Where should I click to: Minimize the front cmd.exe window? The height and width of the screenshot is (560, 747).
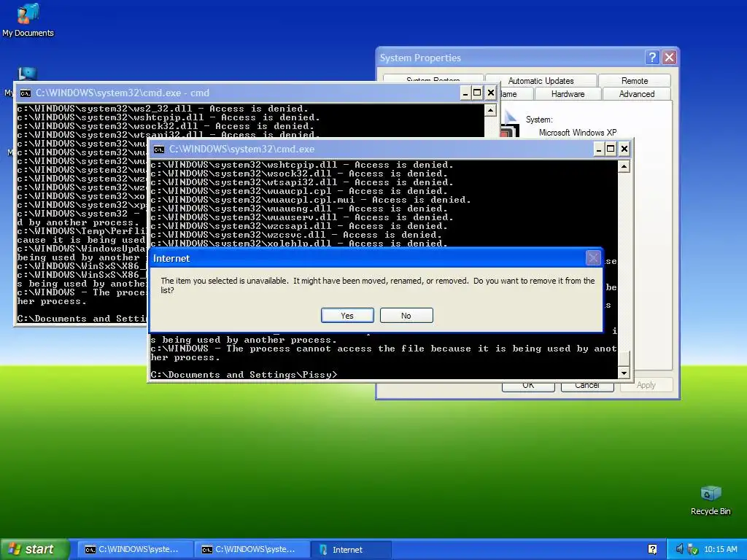(599, 149)
